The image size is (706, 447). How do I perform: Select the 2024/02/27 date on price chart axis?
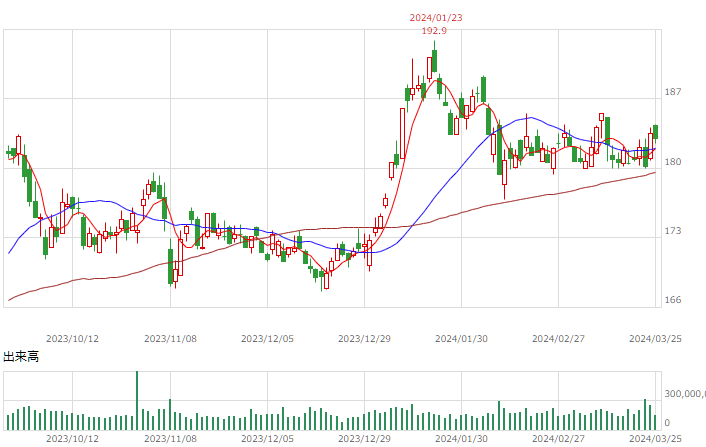(558, 339)
